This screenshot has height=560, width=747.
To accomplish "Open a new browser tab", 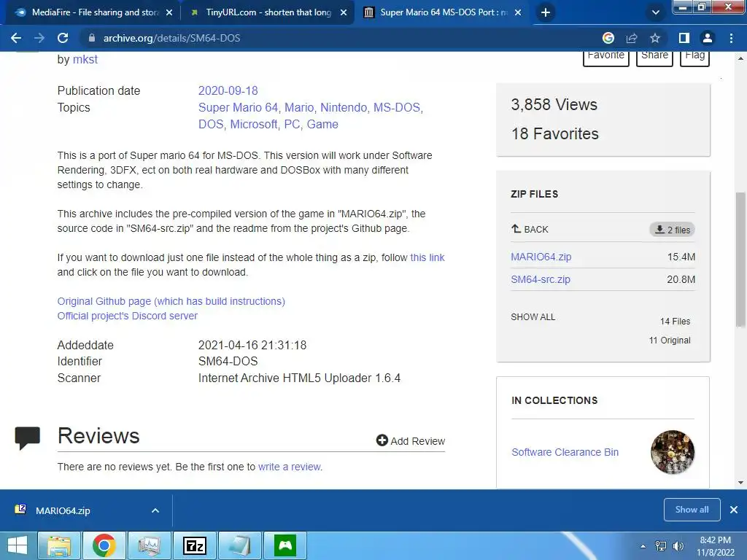I will 546,12.
